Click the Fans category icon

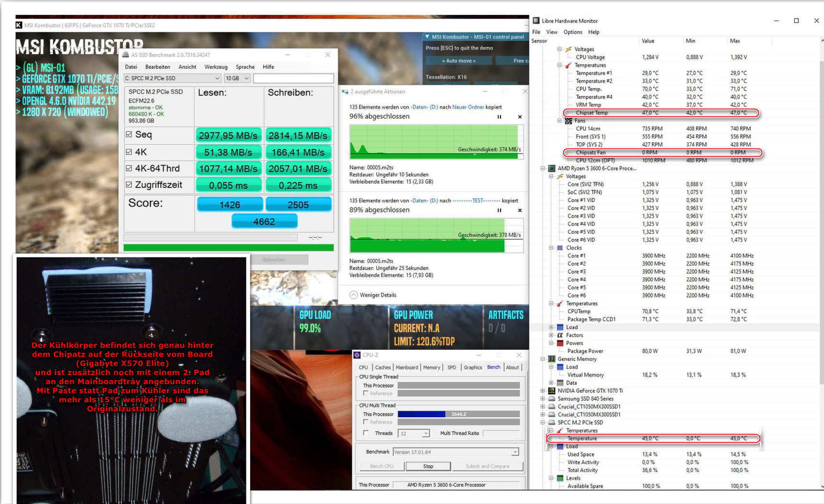tap(569, 121)
